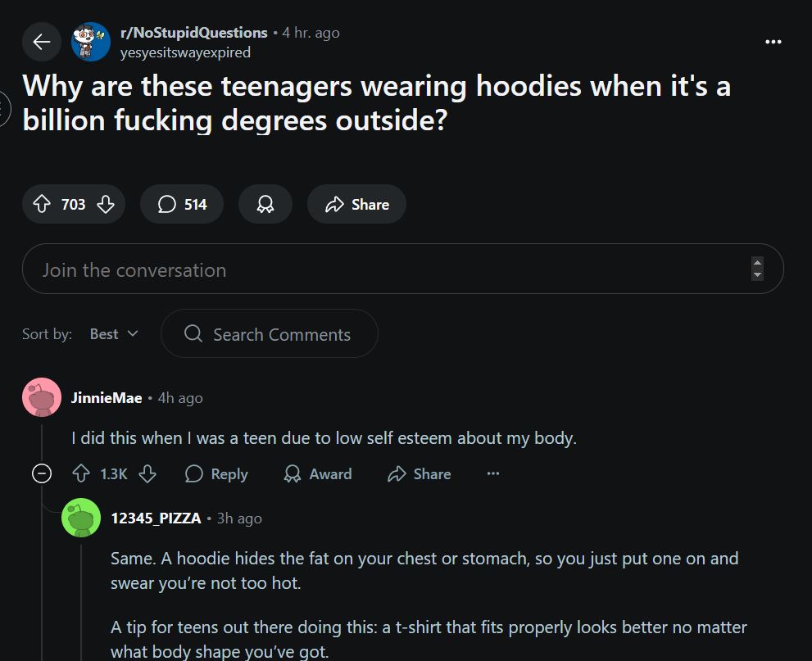The height and width of the screenshot is (661, 812).
Task: Reply to JinnieMae's comment
Action: (x=216, y=473)
